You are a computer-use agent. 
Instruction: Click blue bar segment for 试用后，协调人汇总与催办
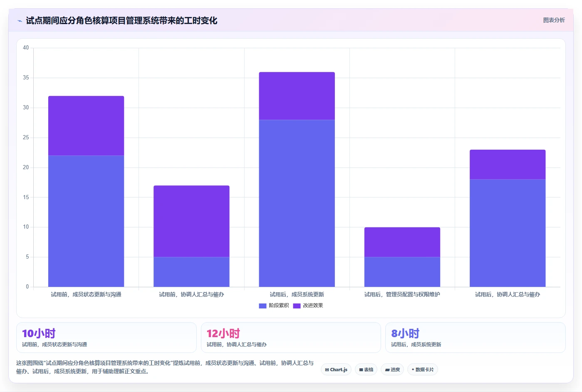pos(508,233)
